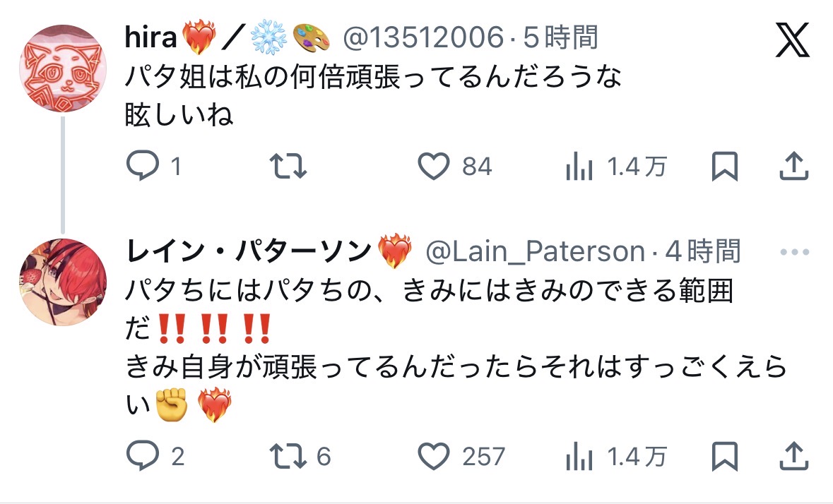Open the レイン・パターソン display name
The image size is (833, 504).
click(248, 251)
